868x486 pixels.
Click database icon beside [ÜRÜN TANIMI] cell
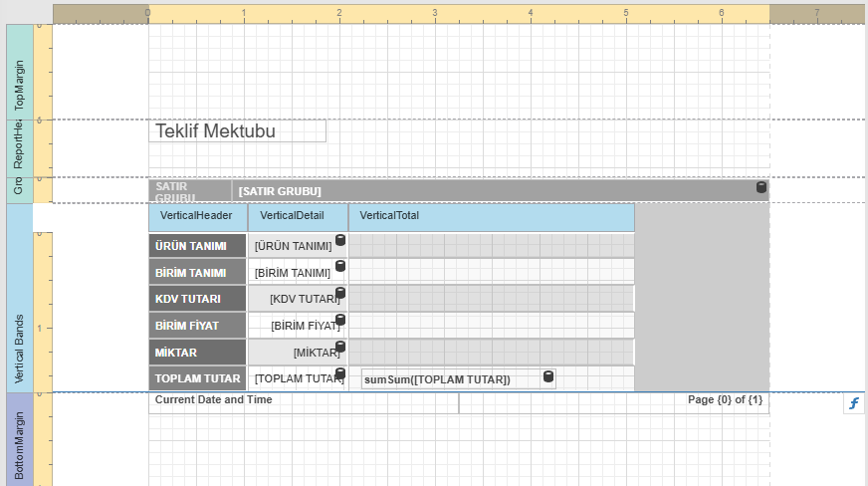pyautogui.click(x=340, y=240)
